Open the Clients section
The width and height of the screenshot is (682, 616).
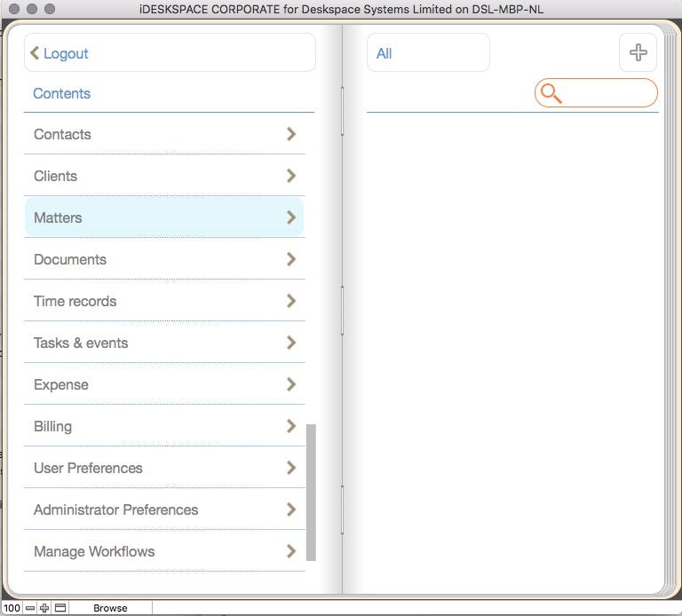164,176
